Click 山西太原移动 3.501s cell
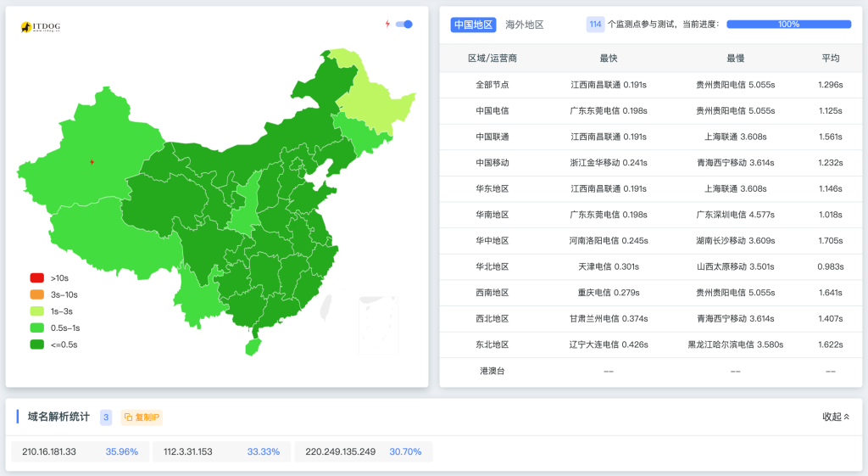The height and width of the screenshot is (476, 868). [x=735, y=267]
